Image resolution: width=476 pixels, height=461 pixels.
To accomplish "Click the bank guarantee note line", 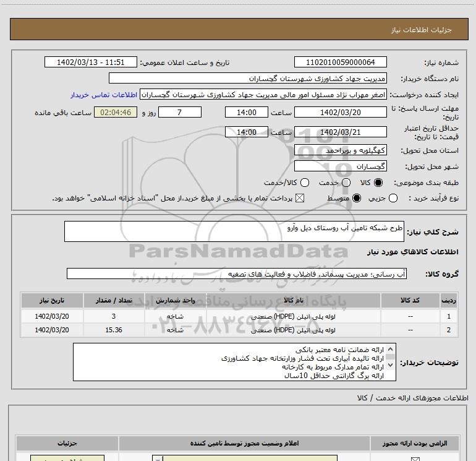I will 339,350.
